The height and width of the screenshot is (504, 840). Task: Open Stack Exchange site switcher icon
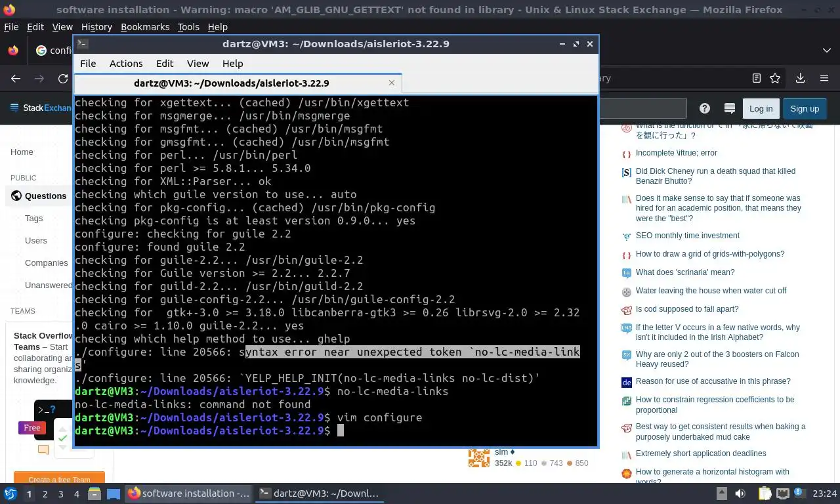[729, 108]
